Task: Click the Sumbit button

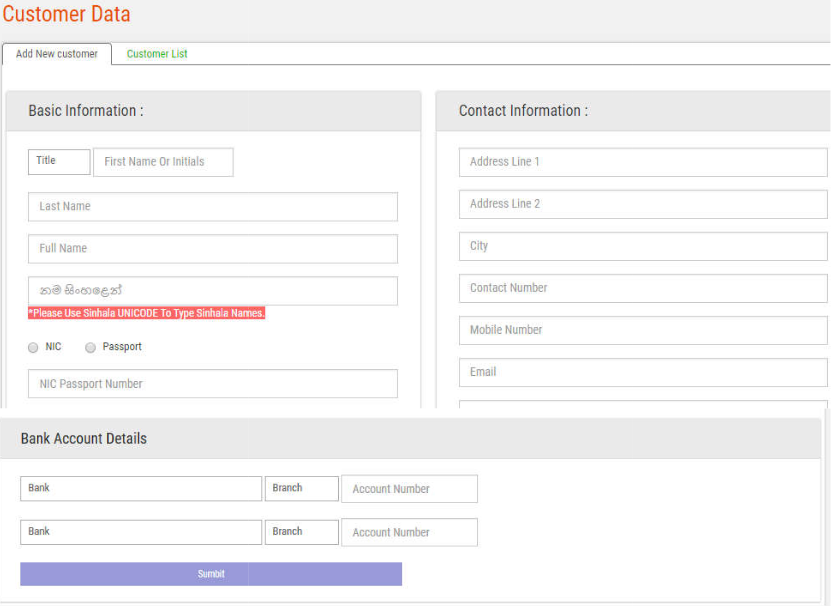Action: 211,574
